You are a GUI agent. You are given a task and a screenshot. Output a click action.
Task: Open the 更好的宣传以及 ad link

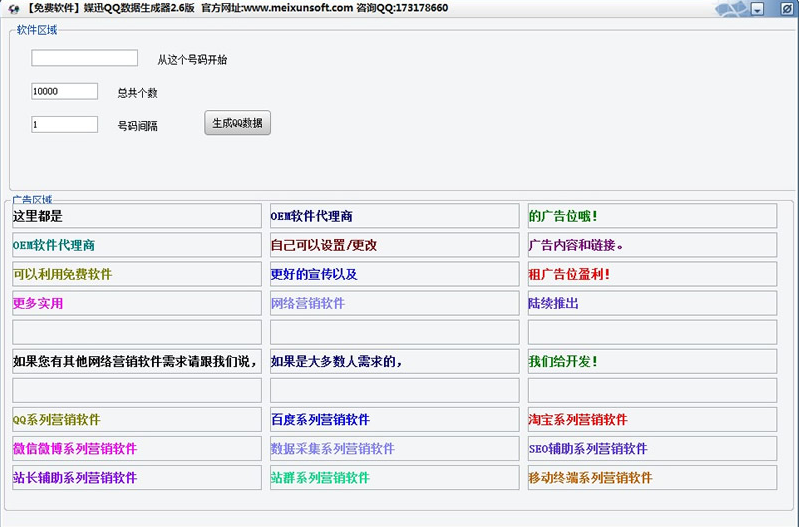point(395,274)
